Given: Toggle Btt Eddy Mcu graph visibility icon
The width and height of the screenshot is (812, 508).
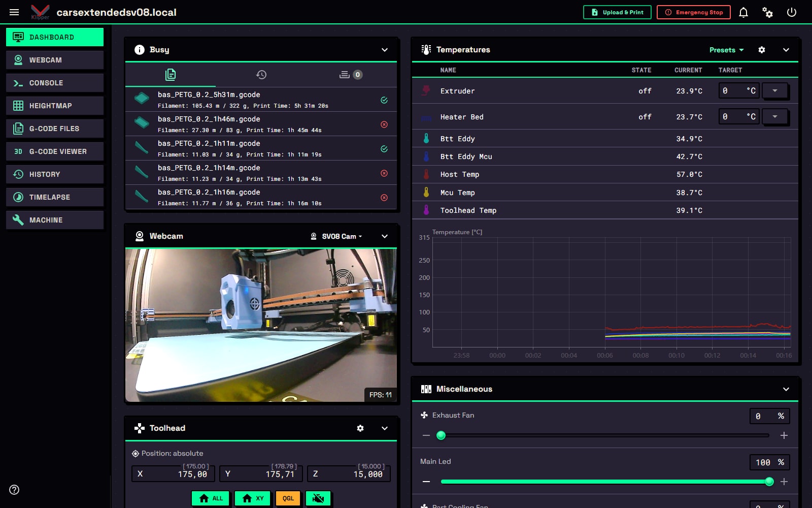Looking at the screenshot, I should [426, 156].
